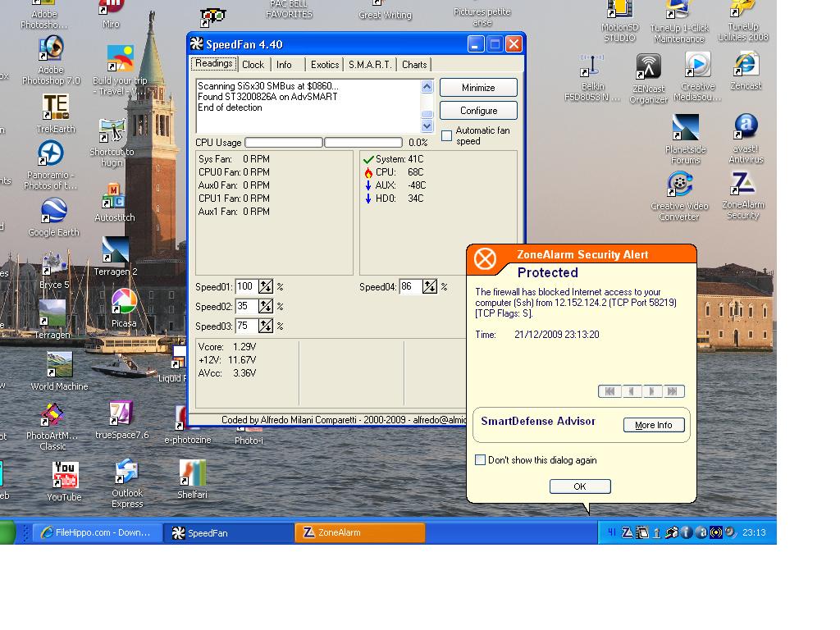Image resolution: width=840 pixels, height=630 pixels.
Task: Click the Configure button
Action: (478, 111)
